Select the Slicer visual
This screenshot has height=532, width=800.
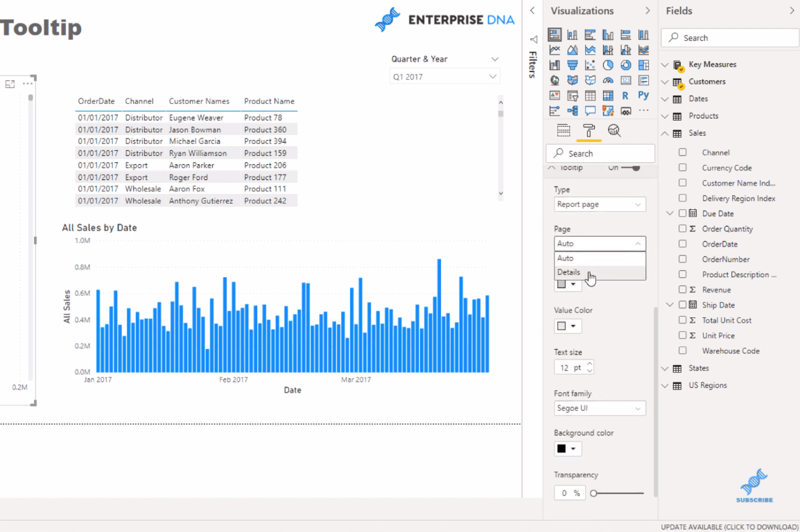tap(573, 96)
